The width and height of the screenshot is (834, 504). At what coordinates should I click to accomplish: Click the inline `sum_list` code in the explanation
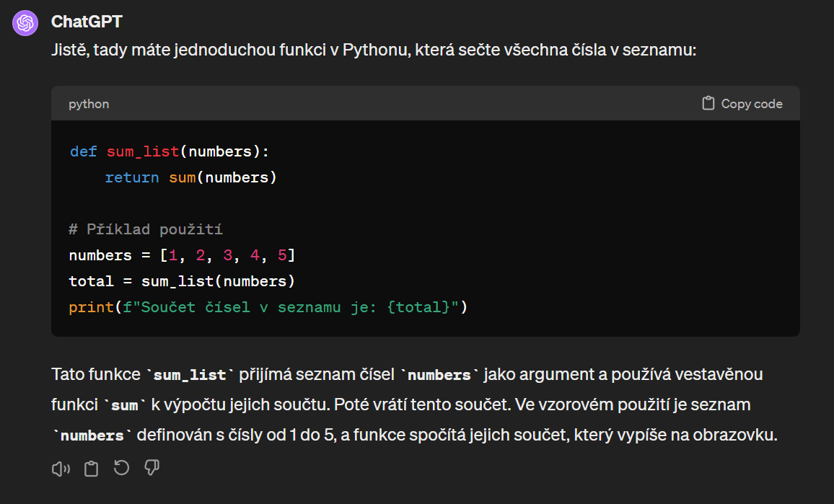point(190,375)
